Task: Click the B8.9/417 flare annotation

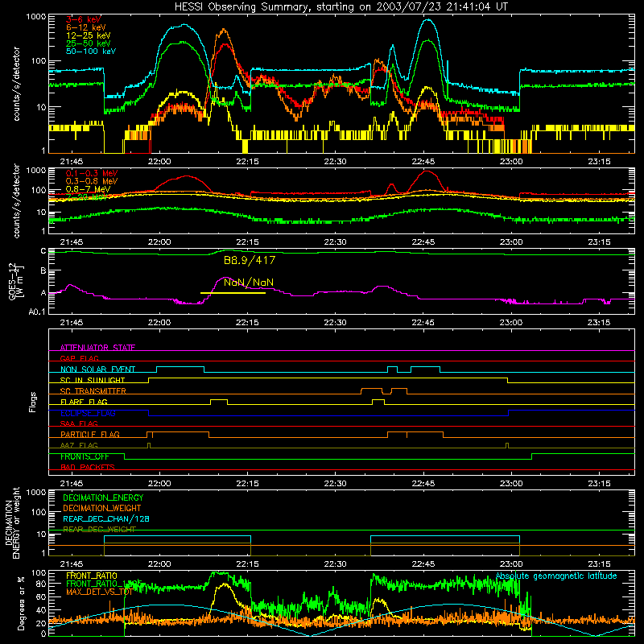Action: (x=250, y=260)
